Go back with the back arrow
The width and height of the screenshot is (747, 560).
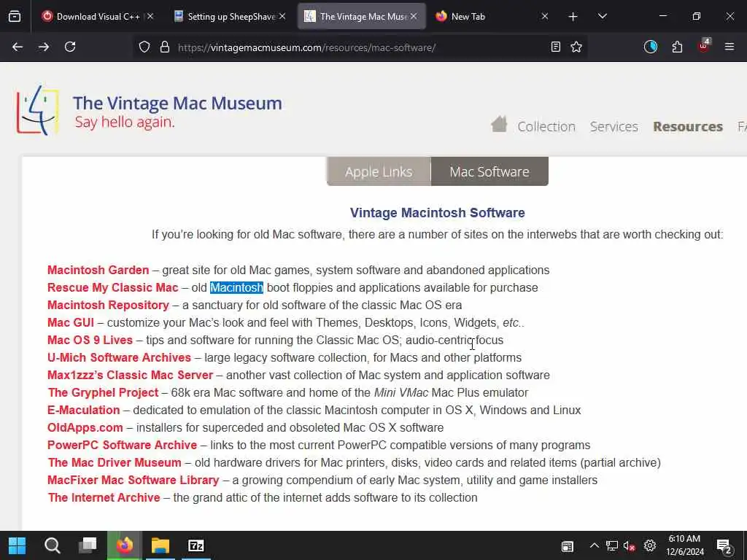[18, 47]
